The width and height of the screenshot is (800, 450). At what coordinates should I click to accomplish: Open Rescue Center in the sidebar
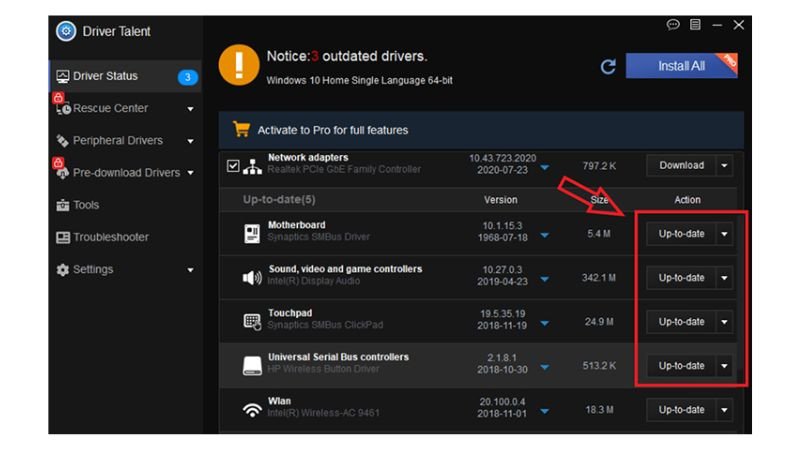pos(126,108)
